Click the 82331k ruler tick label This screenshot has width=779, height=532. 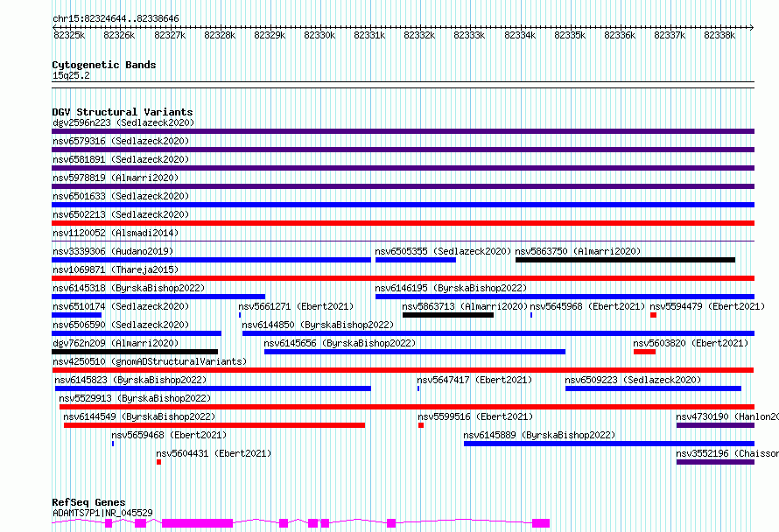pos(369,35)
